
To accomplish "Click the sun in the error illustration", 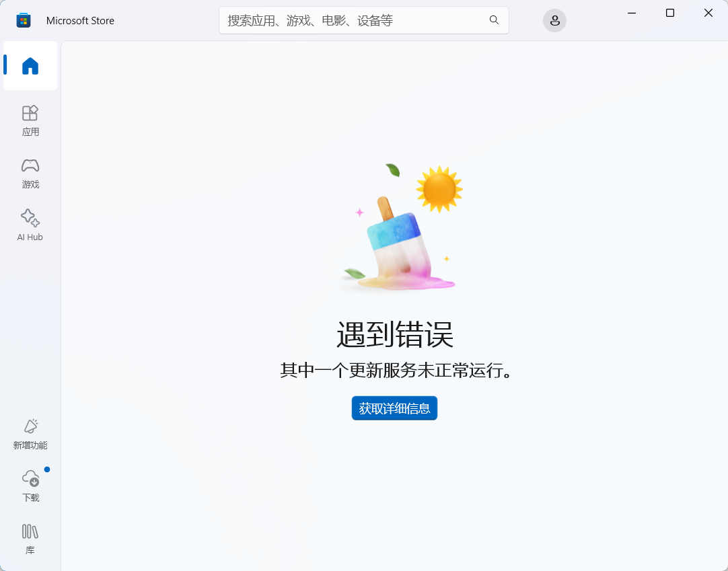I will click(441, 188).
